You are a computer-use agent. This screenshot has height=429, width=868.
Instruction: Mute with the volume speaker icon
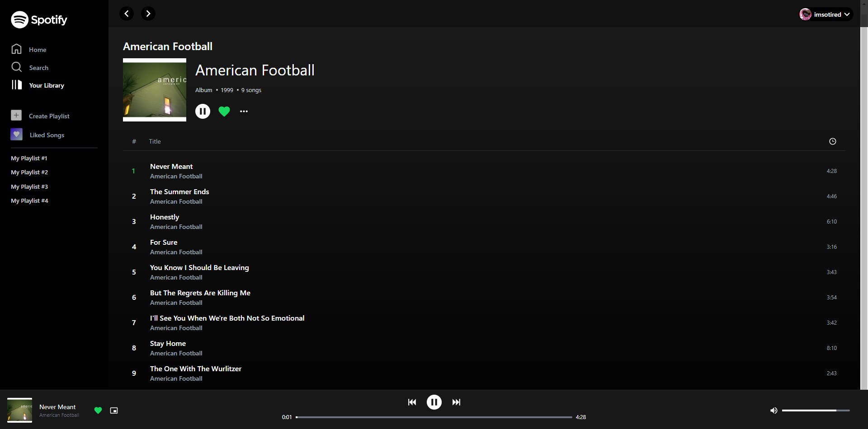(x=774, y=410)
